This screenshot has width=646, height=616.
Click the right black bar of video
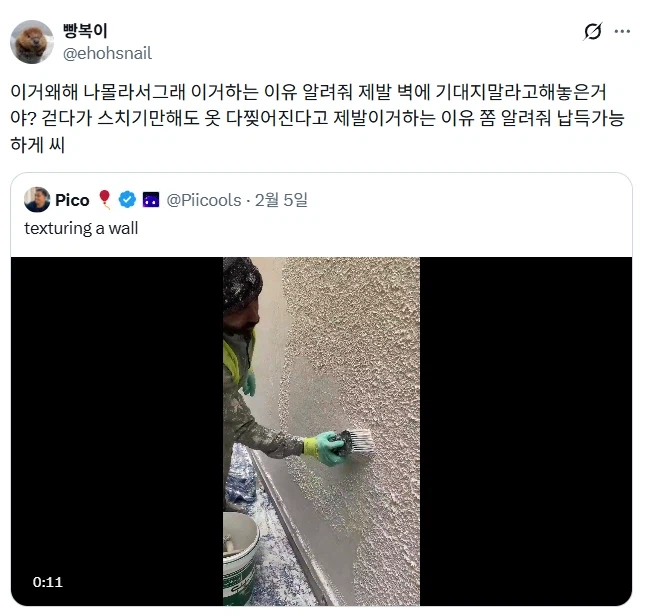(526, 431)
